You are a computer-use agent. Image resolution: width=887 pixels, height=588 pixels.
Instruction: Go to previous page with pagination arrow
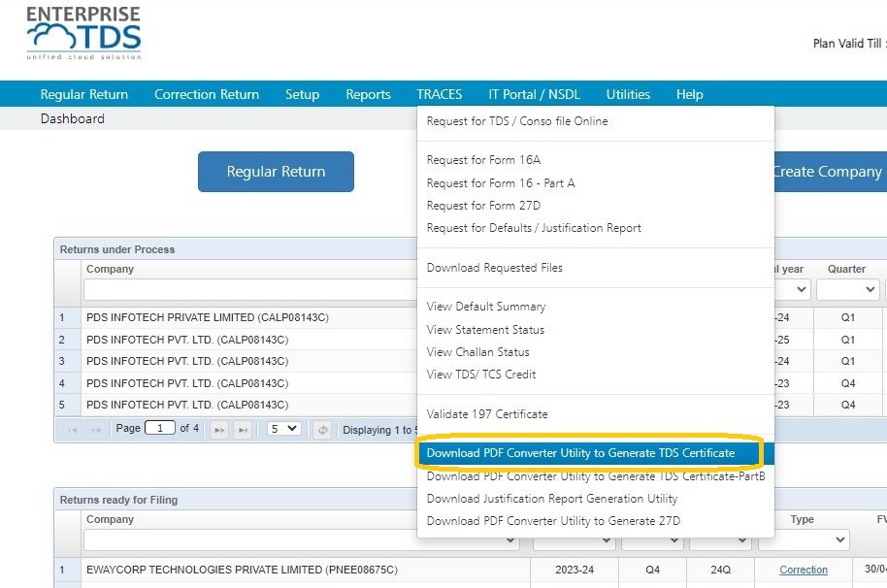(x=96, y=429)
